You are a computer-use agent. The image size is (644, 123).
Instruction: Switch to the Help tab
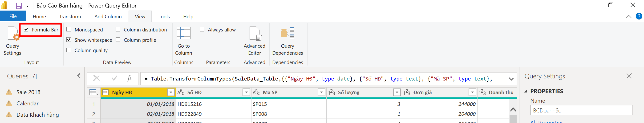188,17
